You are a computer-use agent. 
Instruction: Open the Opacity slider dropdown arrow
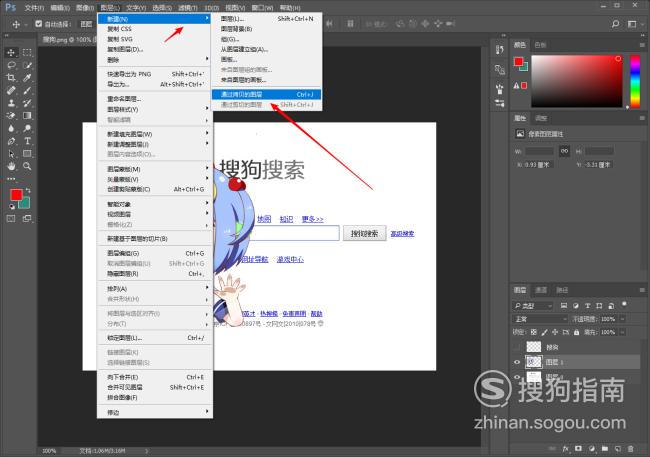622,319
